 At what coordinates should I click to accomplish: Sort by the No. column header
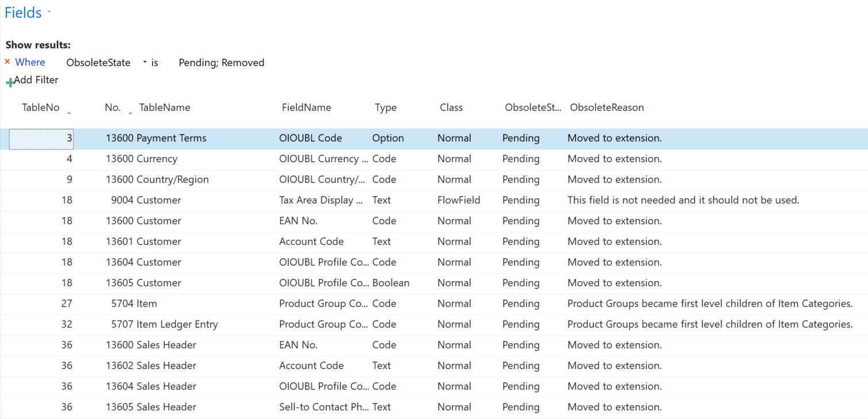[x=113, y=107]
